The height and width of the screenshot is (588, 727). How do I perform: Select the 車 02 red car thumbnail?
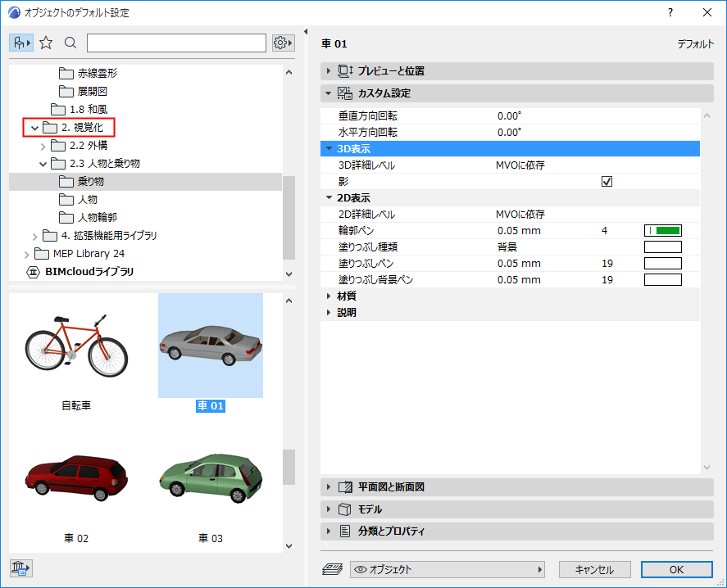[76, 478]
